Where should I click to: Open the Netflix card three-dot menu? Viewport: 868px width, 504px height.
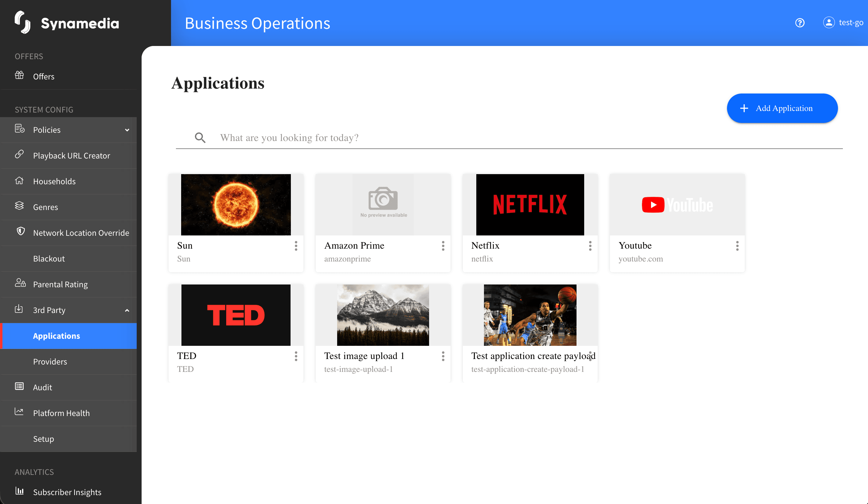coord(590,246)
